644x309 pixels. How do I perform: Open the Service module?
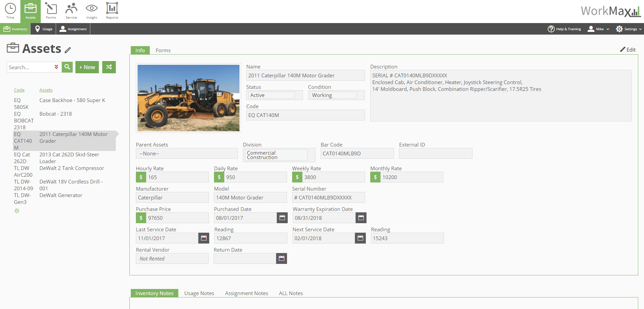coord(71,10)
